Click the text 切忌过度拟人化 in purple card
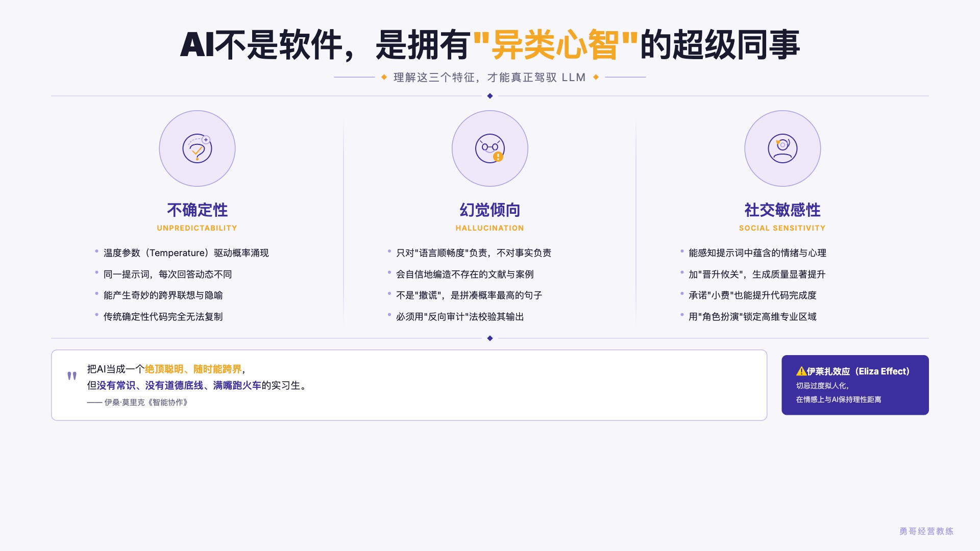980x551 pixels. pyautogui.click(x=822, y=386)
